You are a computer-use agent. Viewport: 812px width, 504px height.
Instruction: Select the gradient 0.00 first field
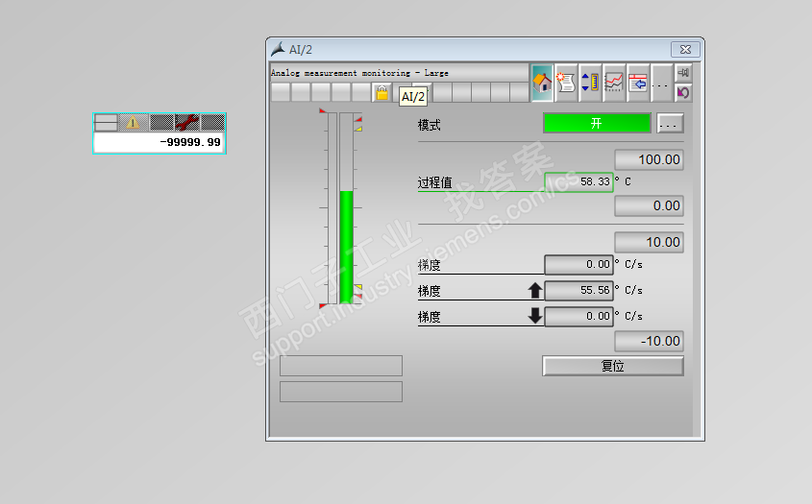point(578,264)
